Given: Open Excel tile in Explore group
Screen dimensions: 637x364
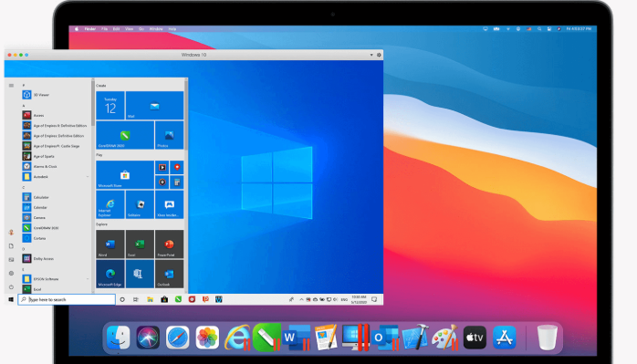Looking at the screenshot, I should pos(140,244).
